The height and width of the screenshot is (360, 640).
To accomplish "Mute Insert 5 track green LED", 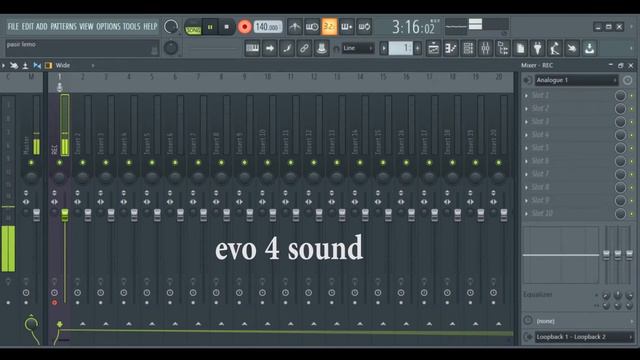I will [152, 163].
